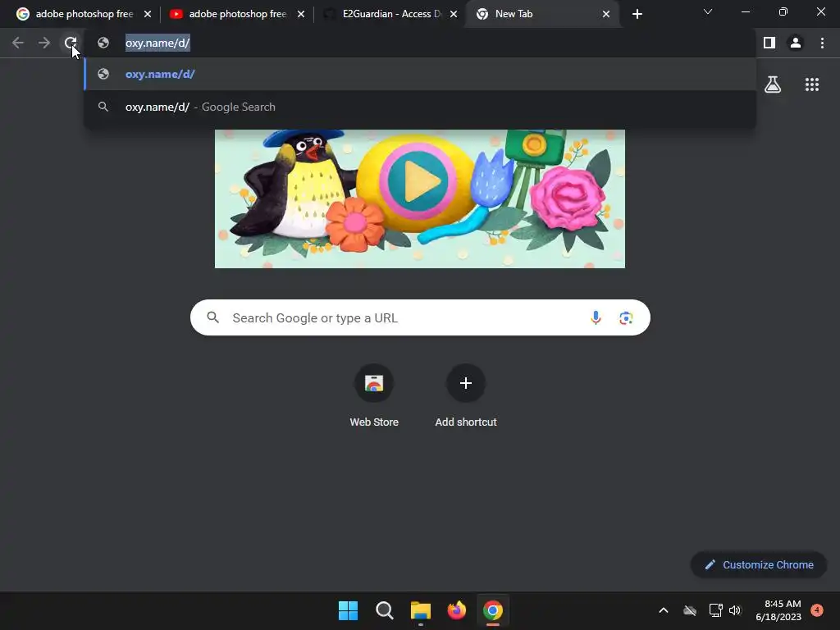Screen dimensions: 840x630
Task: Open the Chrome side panel icon
Action: click(769, 43)
